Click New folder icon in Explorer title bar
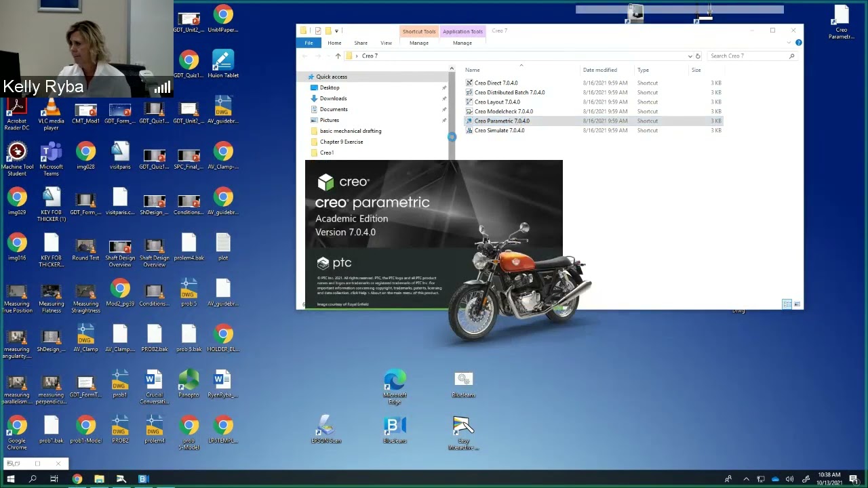868x488 pixels. [328, 30]
